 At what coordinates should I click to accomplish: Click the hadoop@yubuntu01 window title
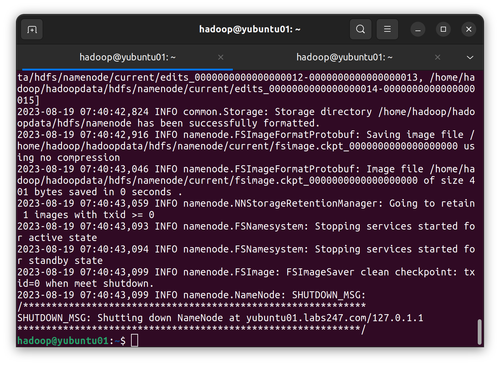250,29
